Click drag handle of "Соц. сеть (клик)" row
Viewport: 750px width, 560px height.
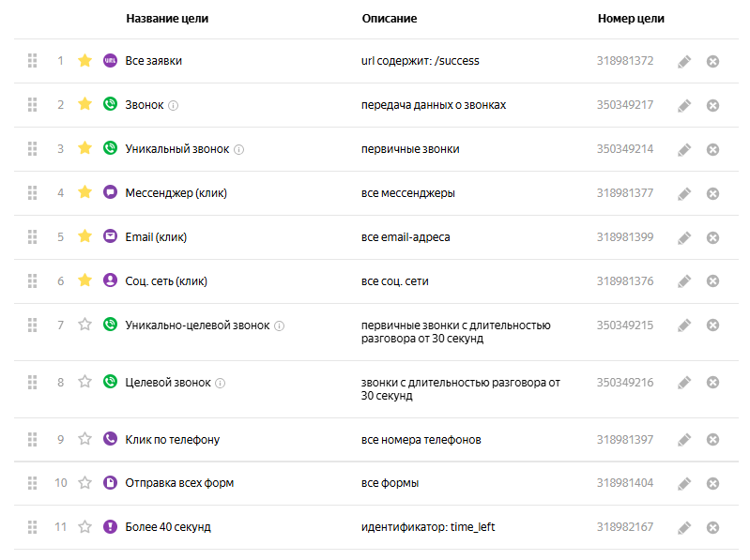32,280
